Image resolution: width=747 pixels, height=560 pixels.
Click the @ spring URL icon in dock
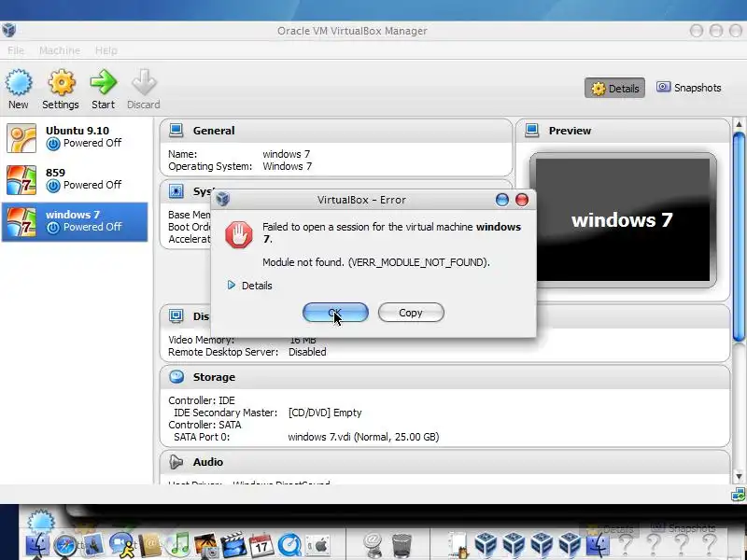[x=373, y=545]
